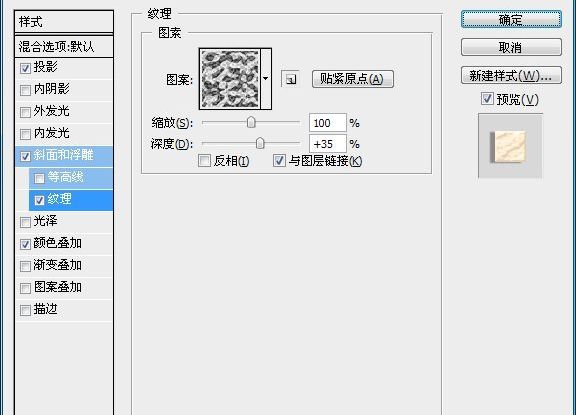Click the 新建样式 button
This screenshot has width=576, height=415.
511,75
